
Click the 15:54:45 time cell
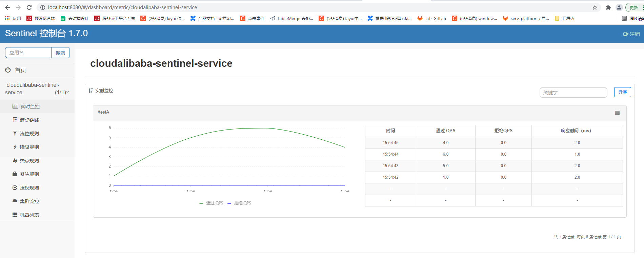coord(390,143)
